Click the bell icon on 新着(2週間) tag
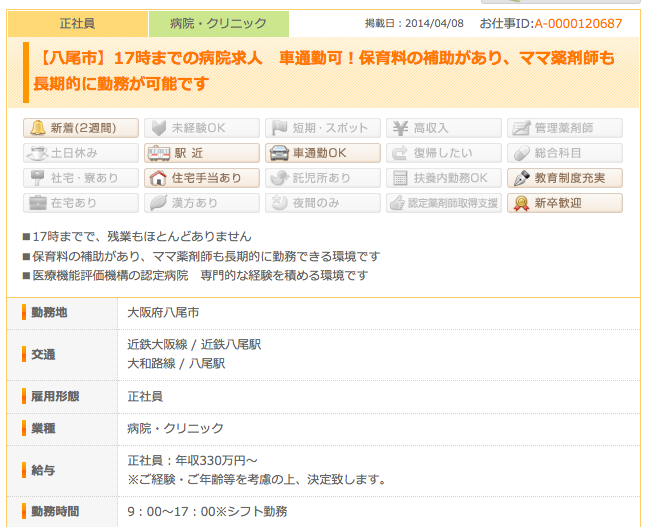This screenshot has height=527, width=650. point(38,128)
